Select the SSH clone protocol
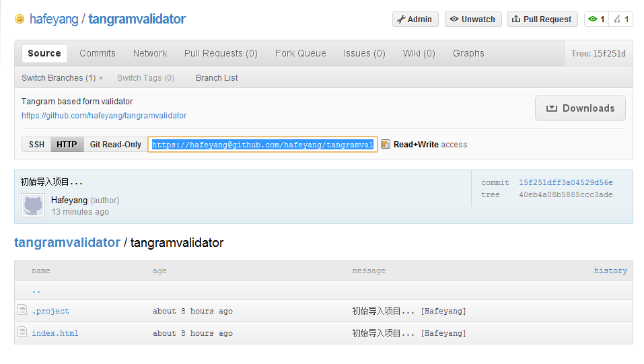Image resolution: width=644 pixels, height=364 pixels. tap(36, 144)
